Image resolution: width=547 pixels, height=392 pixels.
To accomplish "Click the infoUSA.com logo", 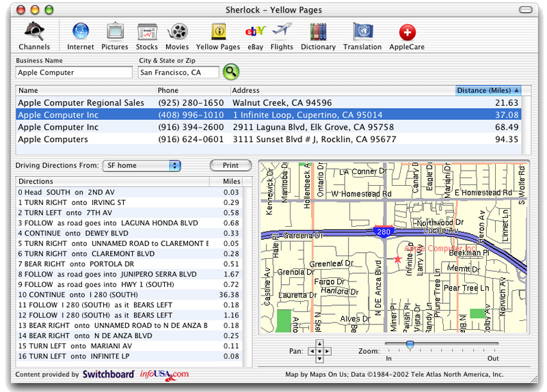I will point(164,374).
